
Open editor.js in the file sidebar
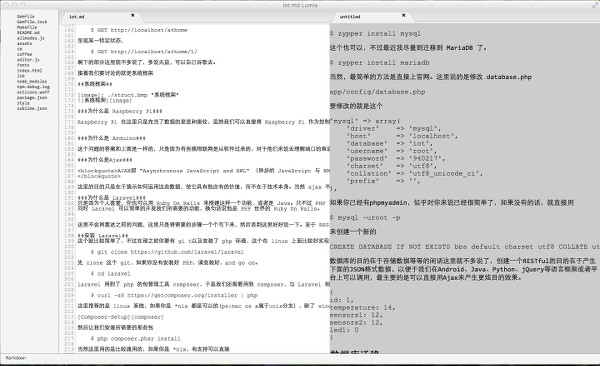pos(28,60)
